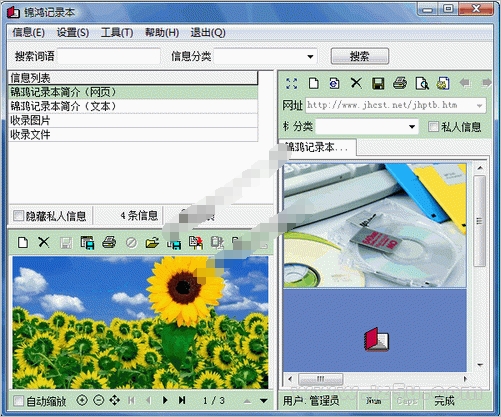This screenshot has height=417, width=501.
Task: Select 收录文件 in the list
Action: tap(133, 135)
